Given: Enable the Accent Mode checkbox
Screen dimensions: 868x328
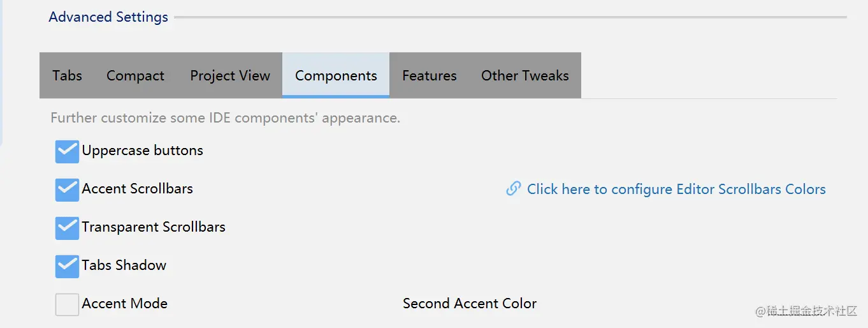Looking at the screenshot, I should point(67,304).
